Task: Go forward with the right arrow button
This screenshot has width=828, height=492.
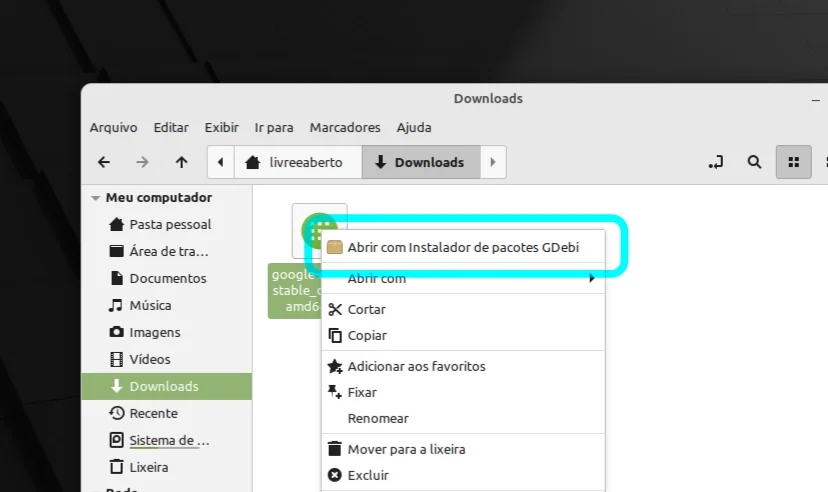Action: 142,162
